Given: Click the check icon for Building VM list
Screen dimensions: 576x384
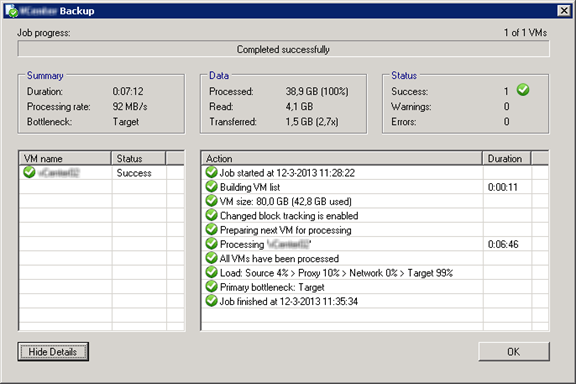Looking at the screenshot, I should [x=211, y=186].
